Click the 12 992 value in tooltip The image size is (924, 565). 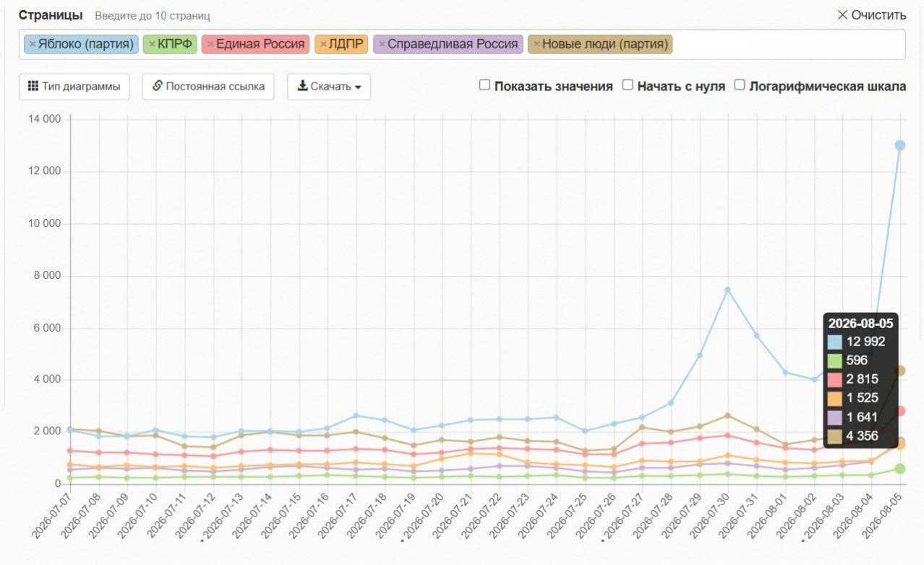pos(865,342)
